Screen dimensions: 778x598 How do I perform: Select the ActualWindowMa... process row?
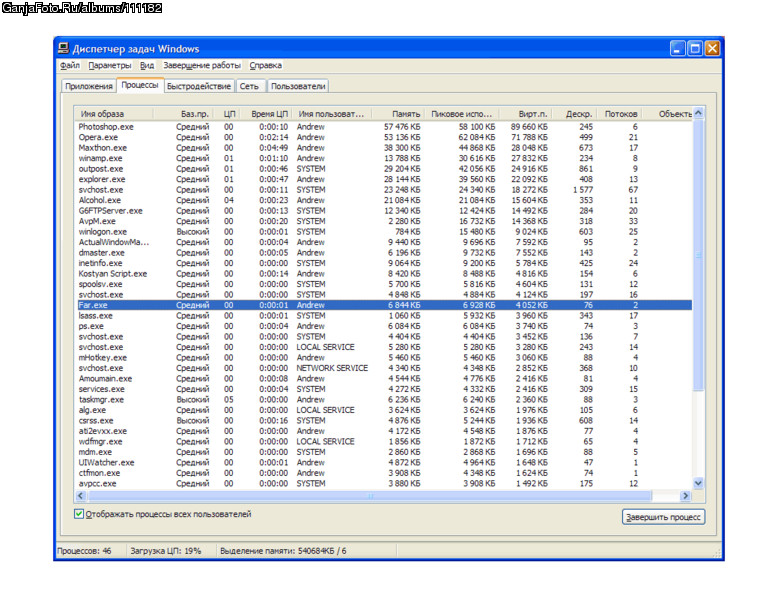coord(384,242)
